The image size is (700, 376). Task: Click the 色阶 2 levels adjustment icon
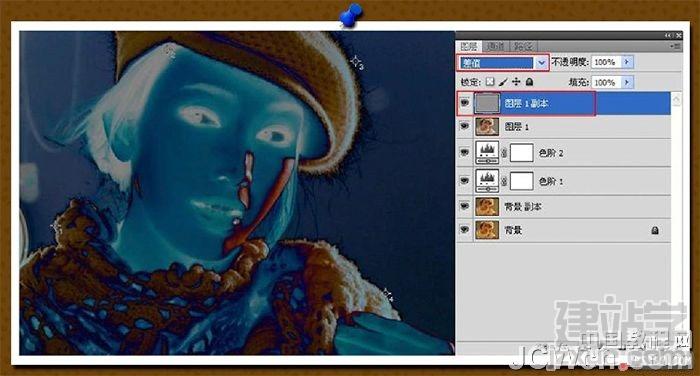487,153
